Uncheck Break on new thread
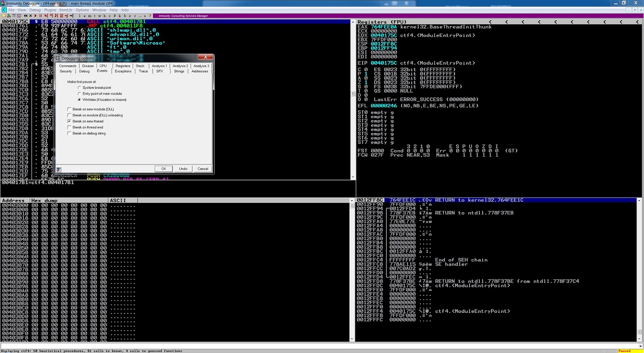Screen dimensions: 644x353 coord(69,121)
